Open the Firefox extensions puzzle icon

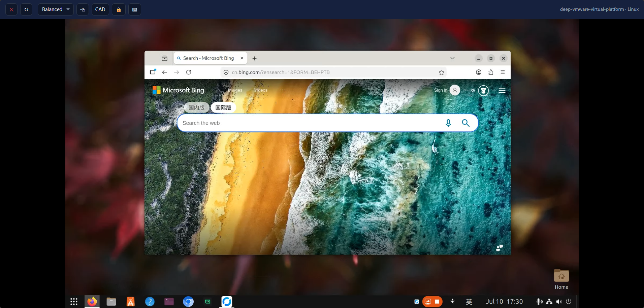pos(491,72)
